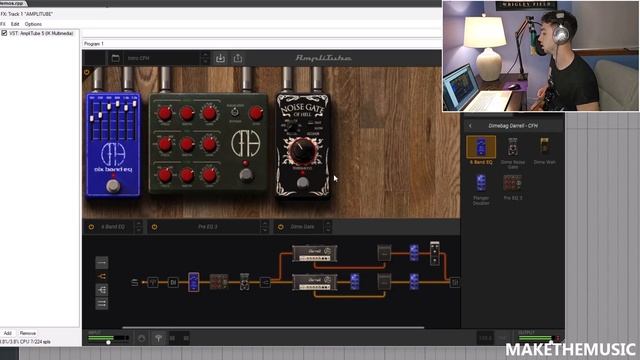
Task: Turn top-left red knob on Pre EQ pedal
Action: (x=165, y=114)
